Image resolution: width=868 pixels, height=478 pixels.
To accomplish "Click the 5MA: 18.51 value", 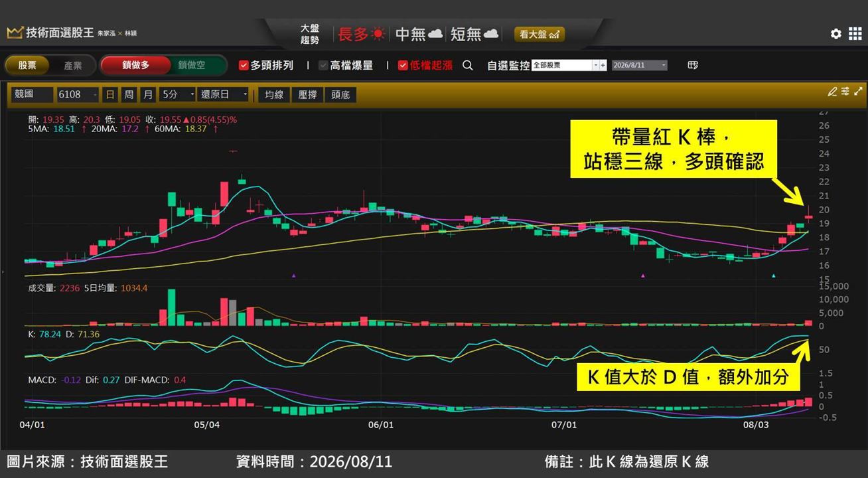I will pyautogui.click(x=52, y=129).
